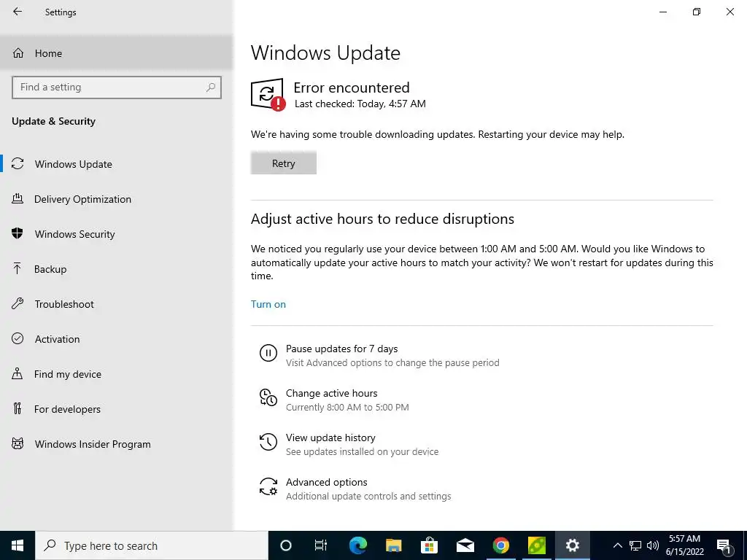Open the Action Center notifications icon
Screen dimensions: 747x560
tap(724, 545)
